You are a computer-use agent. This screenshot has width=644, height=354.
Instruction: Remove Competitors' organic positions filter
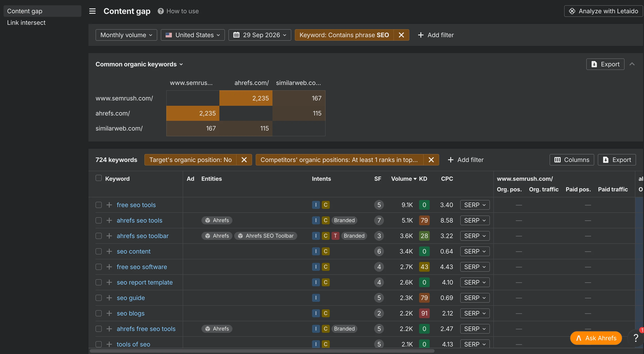[431, 160]
